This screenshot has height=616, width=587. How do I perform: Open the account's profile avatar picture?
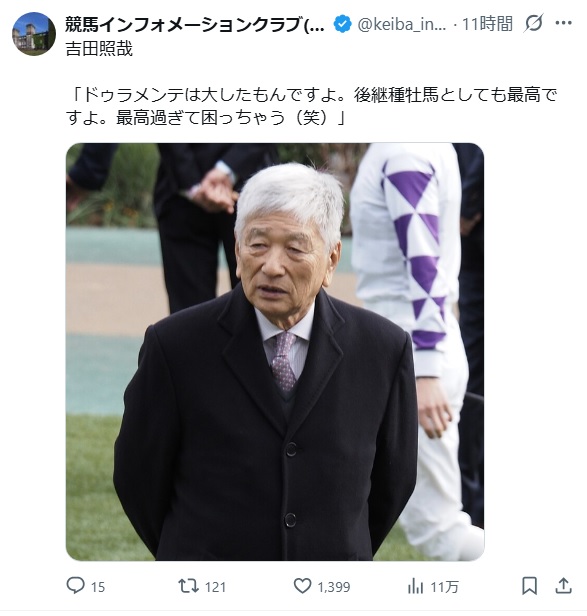[34, 34]
